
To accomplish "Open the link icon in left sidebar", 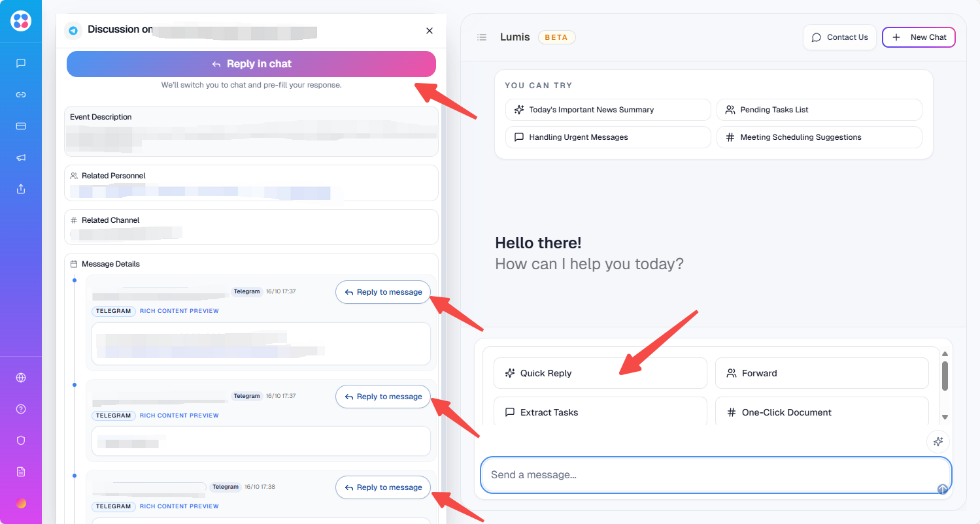I will pyautogui.click(x=21, y=95).
